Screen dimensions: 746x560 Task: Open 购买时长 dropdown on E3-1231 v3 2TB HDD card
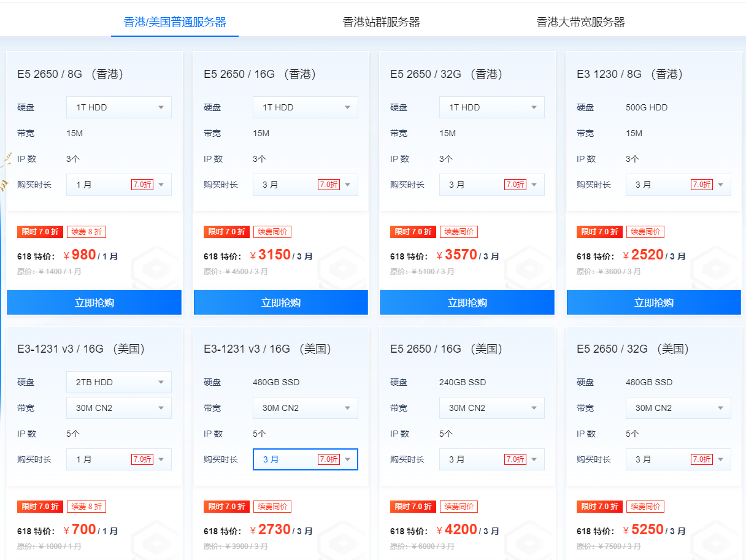119,459
